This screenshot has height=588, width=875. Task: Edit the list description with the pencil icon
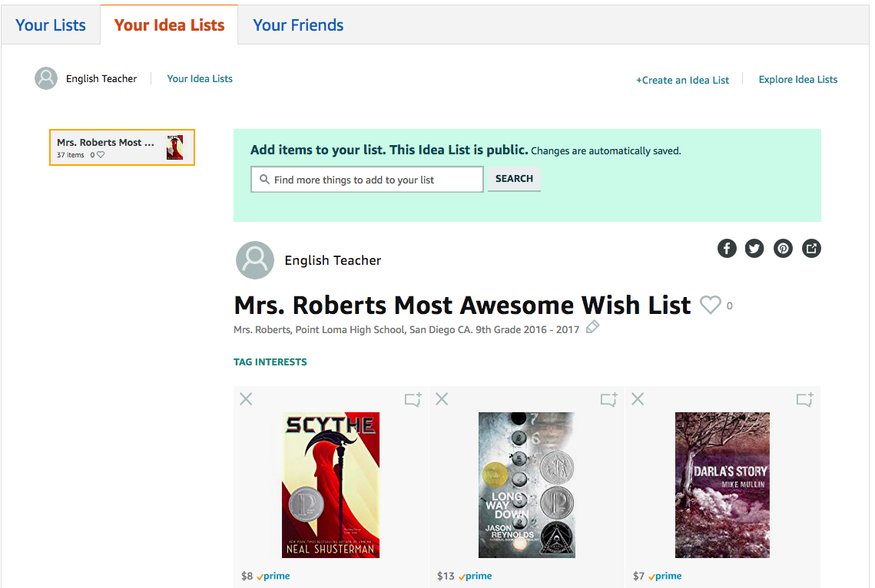592,327
